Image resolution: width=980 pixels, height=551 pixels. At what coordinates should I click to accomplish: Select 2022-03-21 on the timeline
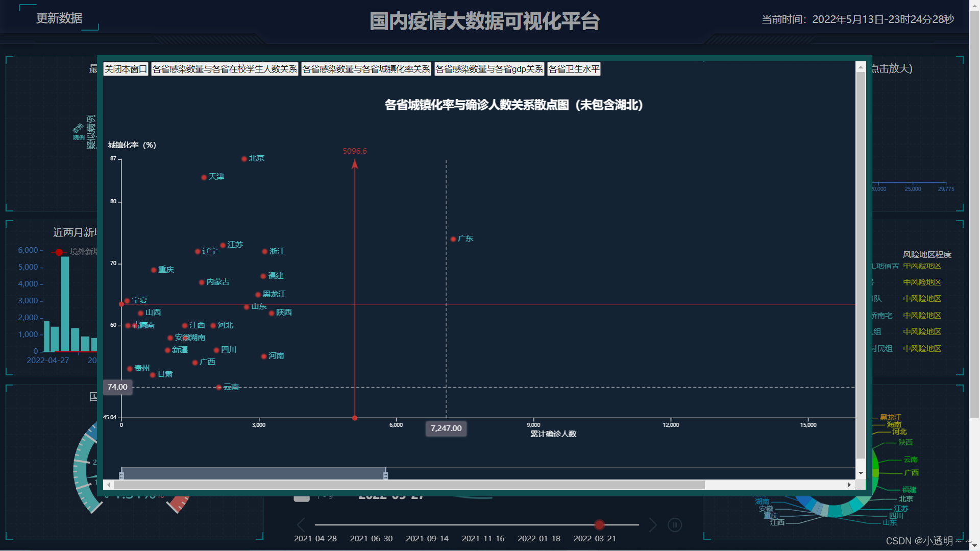click(x=595, y=539)
